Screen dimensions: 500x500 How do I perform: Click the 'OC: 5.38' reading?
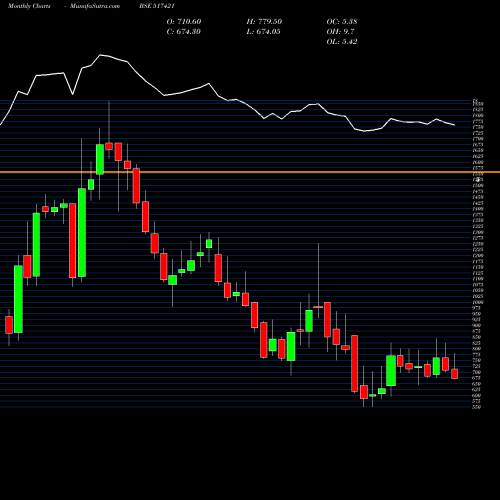342,22
